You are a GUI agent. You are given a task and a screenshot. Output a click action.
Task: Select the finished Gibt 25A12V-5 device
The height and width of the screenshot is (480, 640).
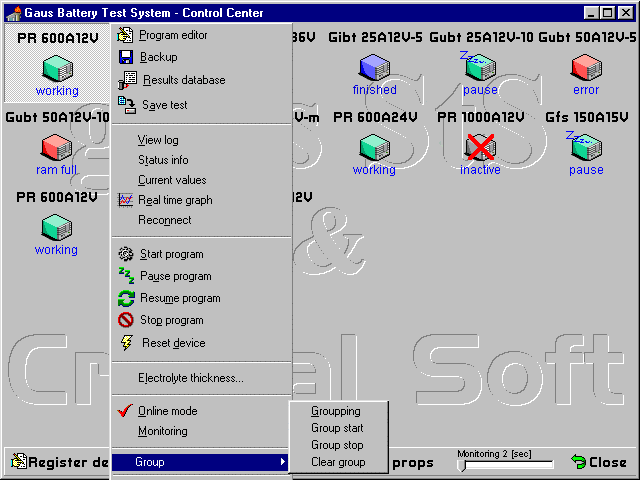click(x=374, y=68)
